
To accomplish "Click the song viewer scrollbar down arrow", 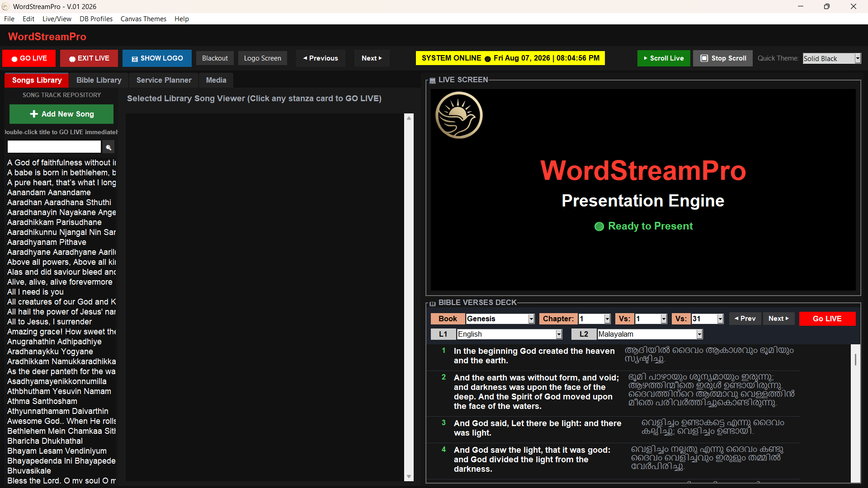I will pyautogui.click(x=409, y=477).
